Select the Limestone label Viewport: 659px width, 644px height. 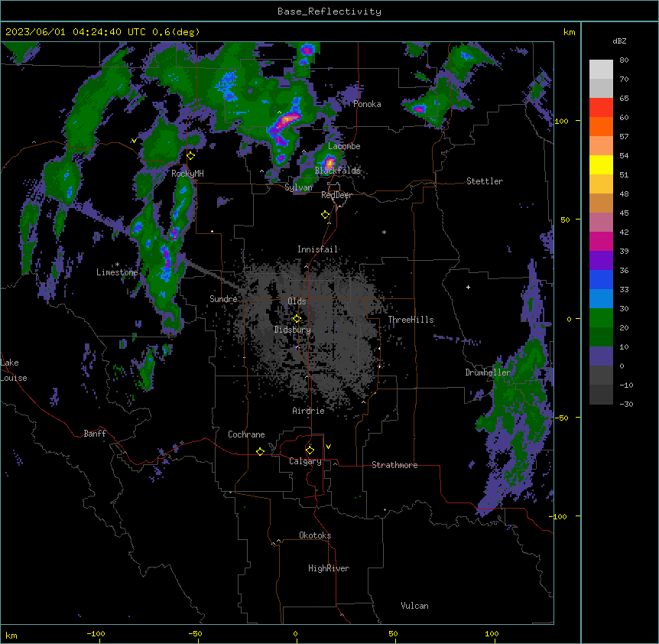click(117, 272)
